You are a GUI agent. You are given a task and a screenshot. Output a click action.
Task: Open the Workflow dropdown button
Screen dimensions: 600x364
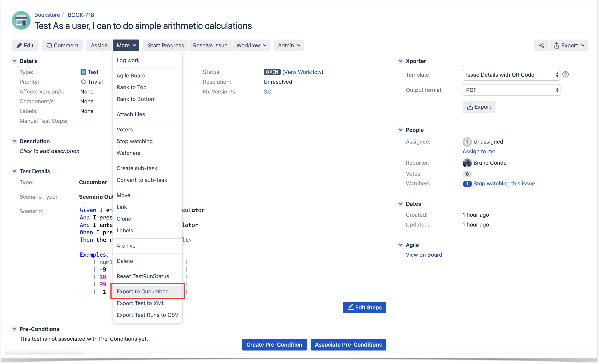click(251, 46)
